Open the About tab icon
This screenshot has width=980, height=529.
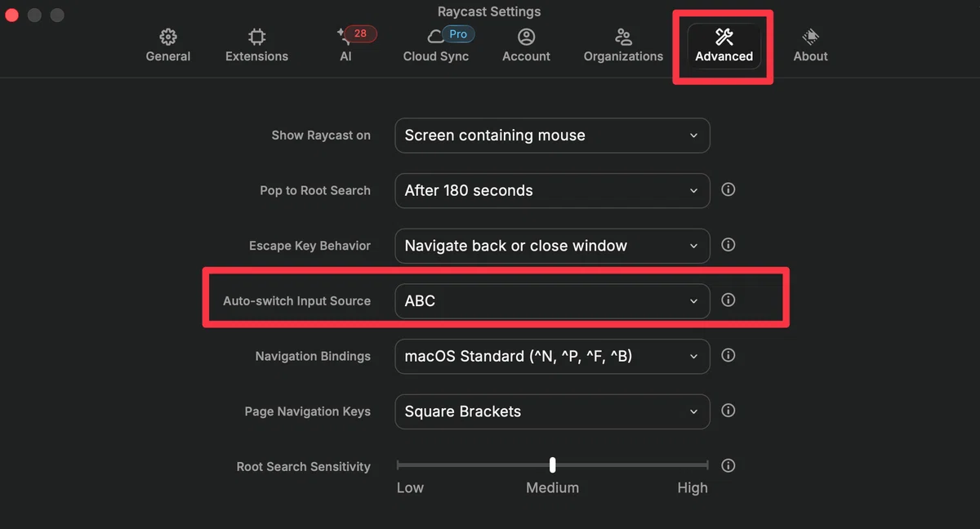tap(811, 37)
